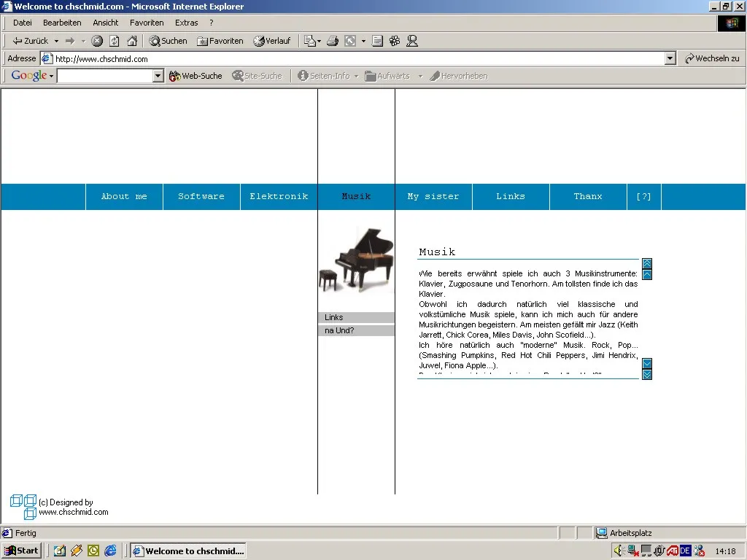Open the Suchen search pane
This screenshot has width=747, height=560.
[169, 41]
